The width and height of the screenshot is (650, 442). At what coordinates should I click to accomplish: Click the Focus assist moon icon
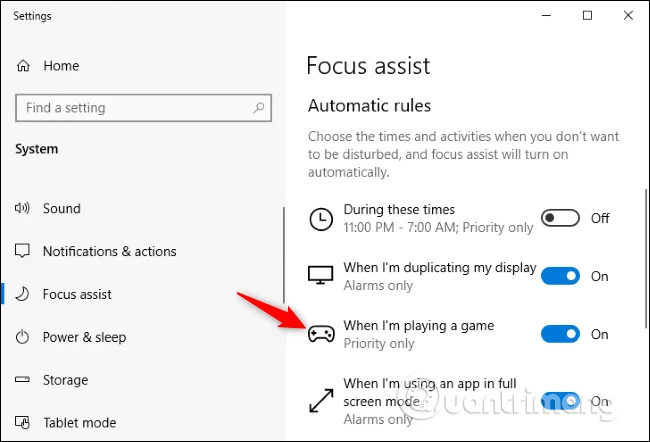[x=22, y=294]
